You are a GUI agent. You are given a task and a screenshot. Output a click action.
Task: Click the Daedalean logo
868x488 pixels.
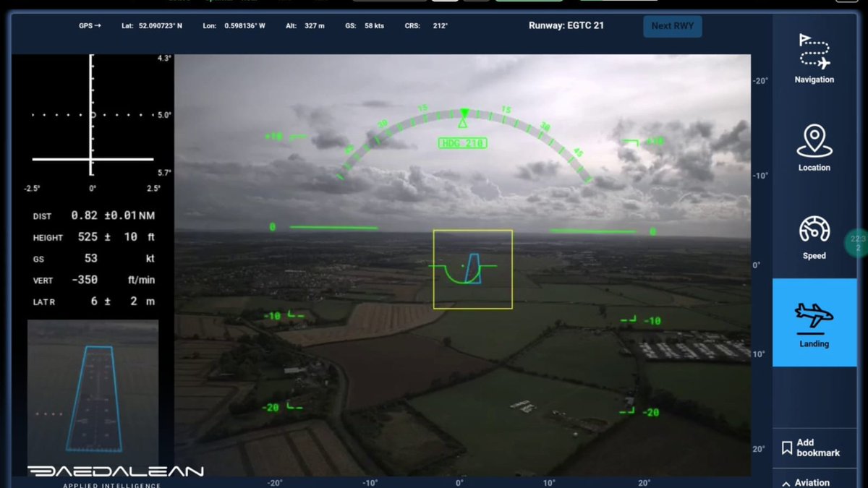click(116, 475)
